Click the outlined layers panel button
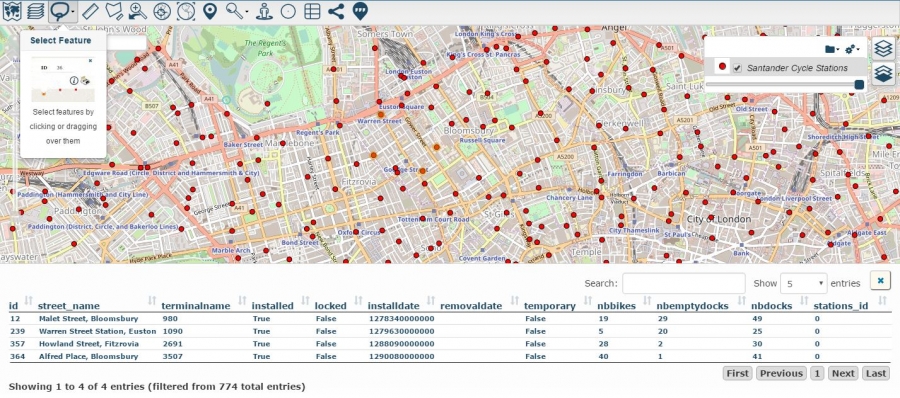 tap(884, 49)
